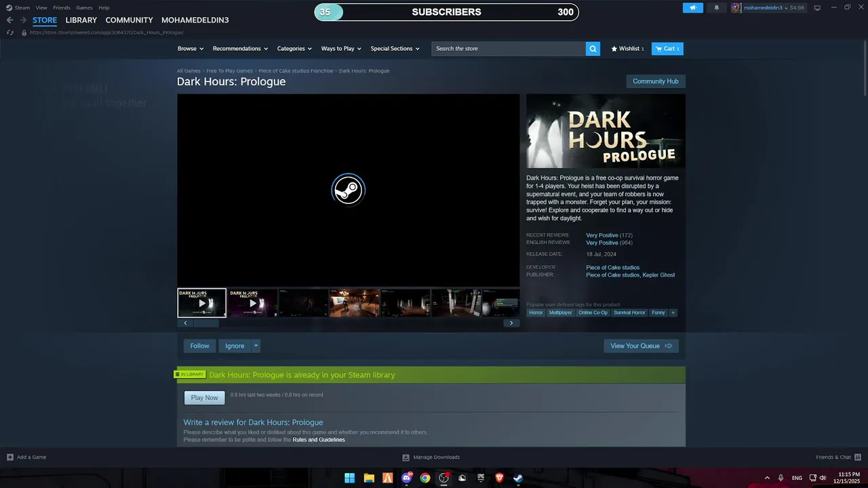Launch Discord from the taskbar
868x488 pixels.
coord(407,478)
